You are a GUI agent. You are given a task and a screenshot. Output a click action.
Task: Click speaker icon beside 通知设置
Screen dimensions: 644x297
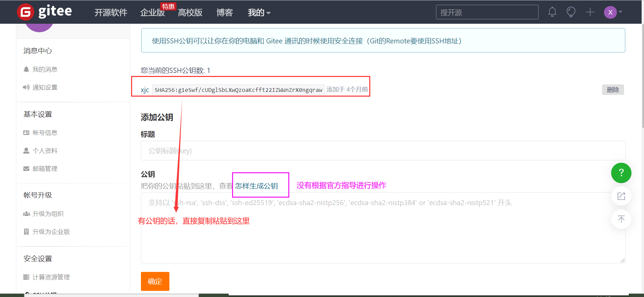coord(26,87)
